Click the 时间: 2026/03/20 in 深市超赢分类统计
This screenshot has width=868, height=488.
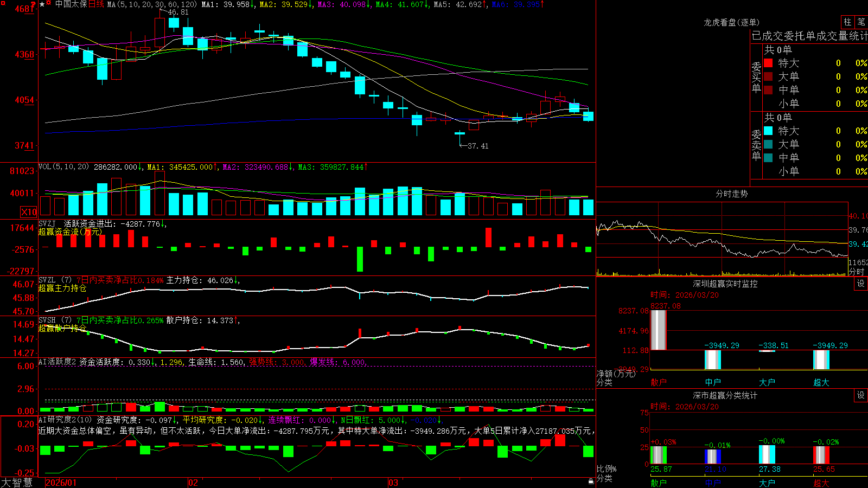coord(684,406)
